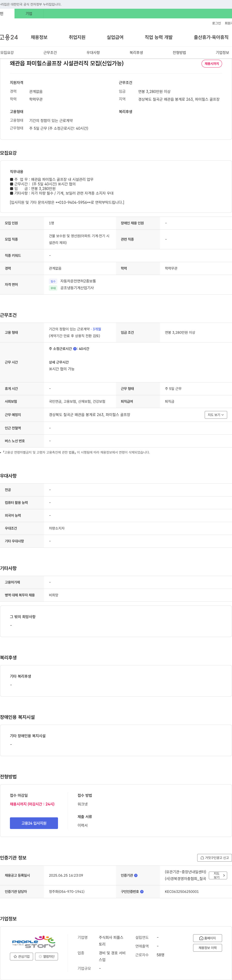Click the 필수 license tag
The image size is (232, 980).
[x=53, y=281]
